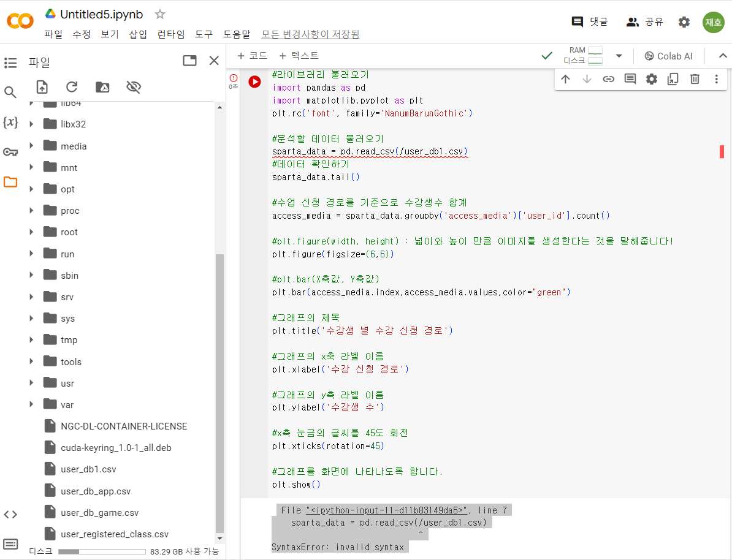Click the 디스크 usage bar

pyautogui.click(x=102, y=551)
